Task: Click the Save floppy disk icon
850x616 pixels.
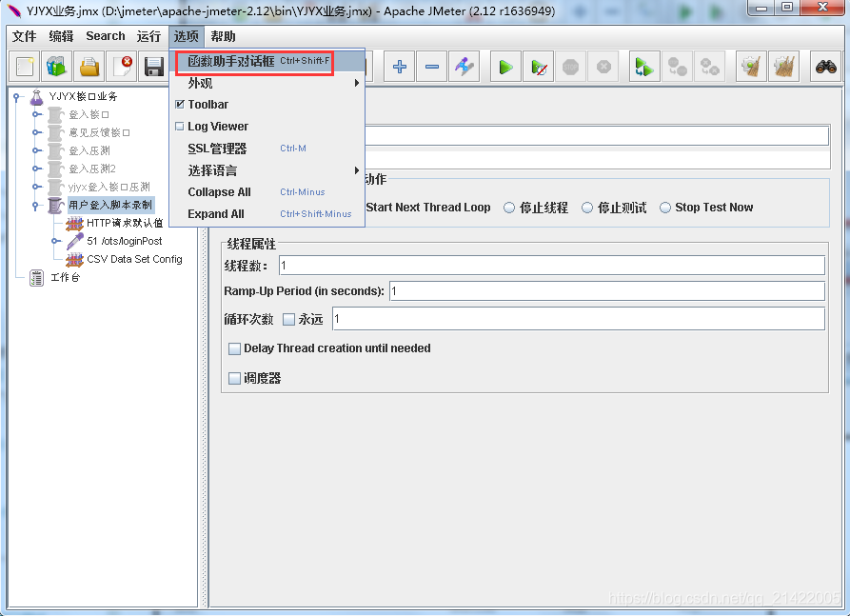Action: 154,67
